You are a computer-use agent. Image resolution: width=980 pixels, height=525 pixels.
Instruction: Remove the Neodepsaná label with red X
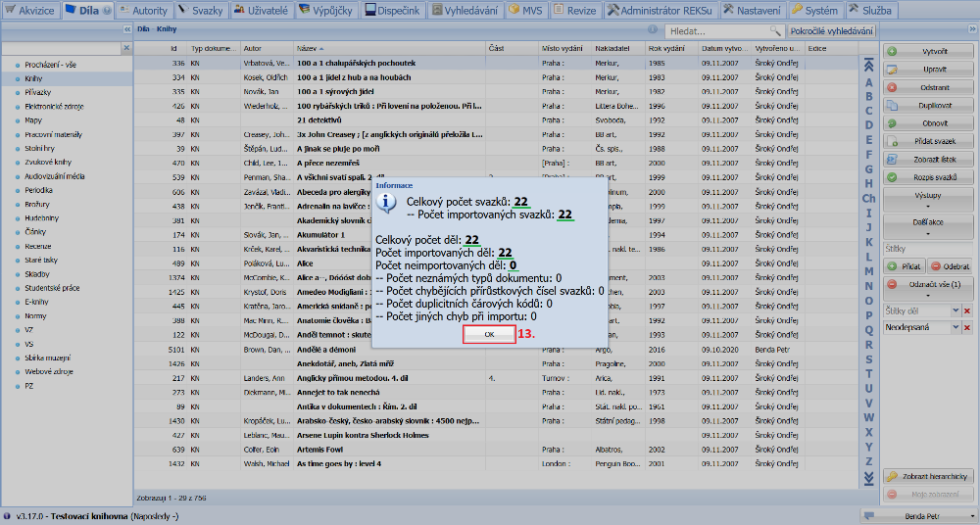coord(968,328)
